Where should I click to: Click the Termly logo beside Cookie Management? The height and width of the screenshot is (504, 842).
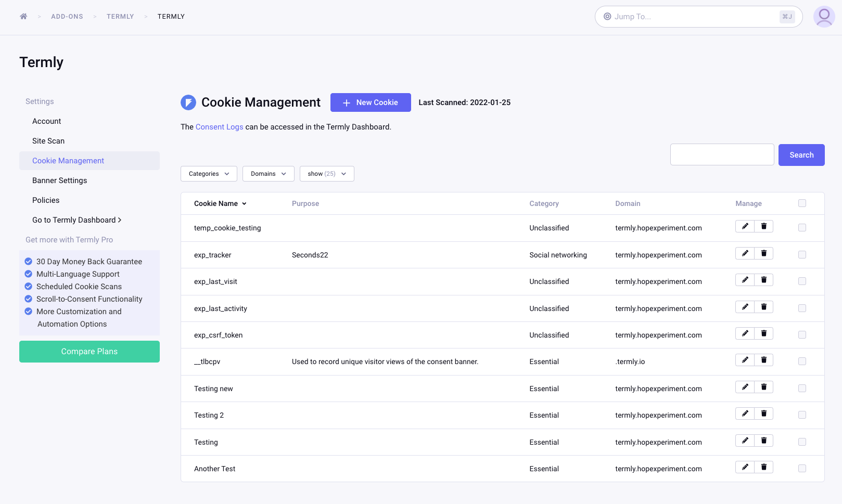(x=188, y=102)
